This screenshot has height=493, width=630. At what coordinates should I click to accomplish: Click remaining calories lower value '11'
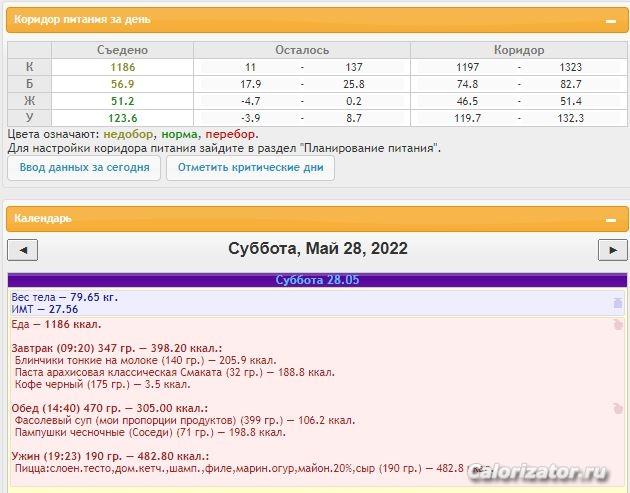[x=250, y=67]
